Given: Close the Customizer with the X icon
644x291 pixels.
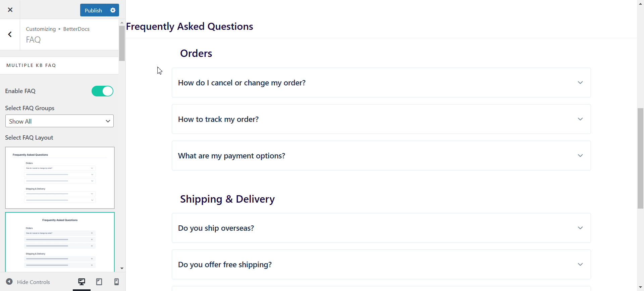Looking at the screenshot, I should click(10, 10).
